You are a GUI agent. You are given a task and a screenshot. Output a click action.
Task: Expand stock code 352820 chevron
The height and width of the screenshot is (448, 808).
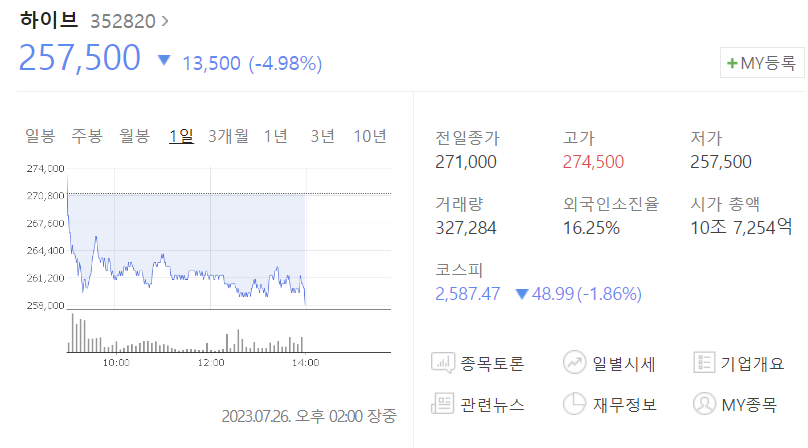tap(165, 20)
